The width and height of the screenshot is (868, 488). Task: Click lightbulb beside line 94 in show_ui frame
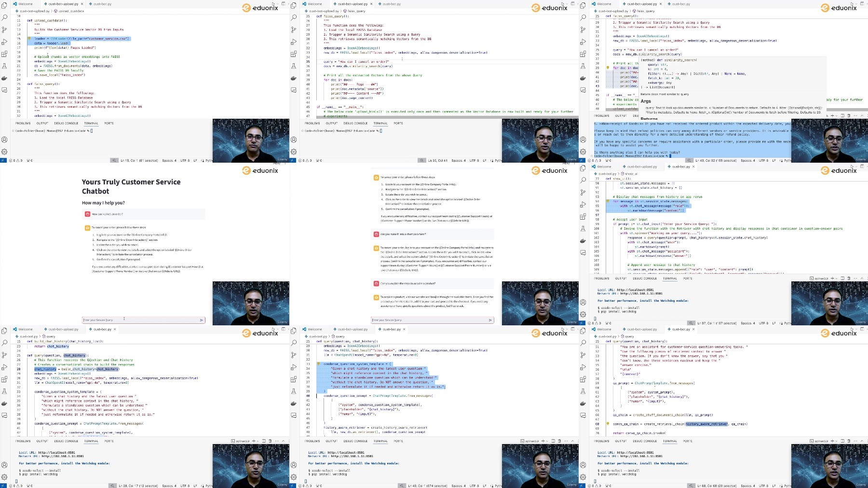click(608, 201)
